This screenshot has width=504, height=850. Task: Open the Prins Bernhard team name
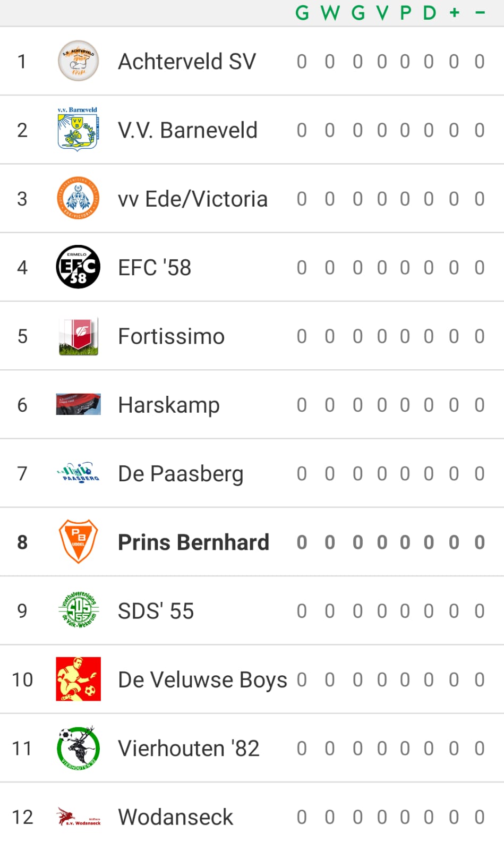[193, 542]
